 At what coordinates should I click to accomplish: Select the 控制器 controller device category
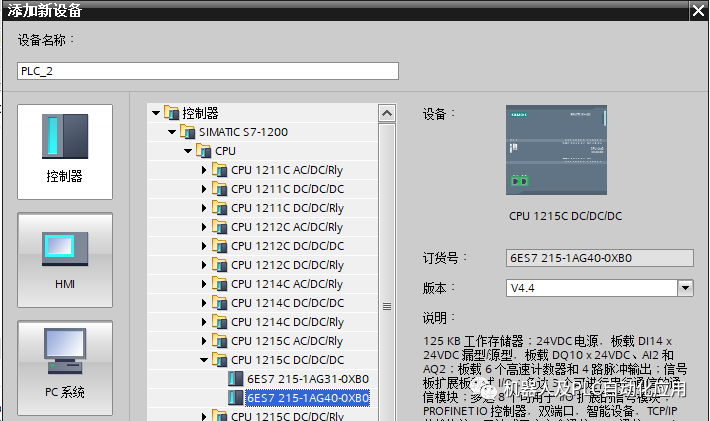(65, 152)
